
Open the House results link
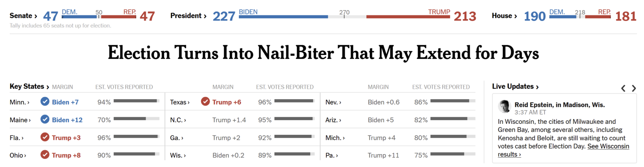click(x=504, y=16)
